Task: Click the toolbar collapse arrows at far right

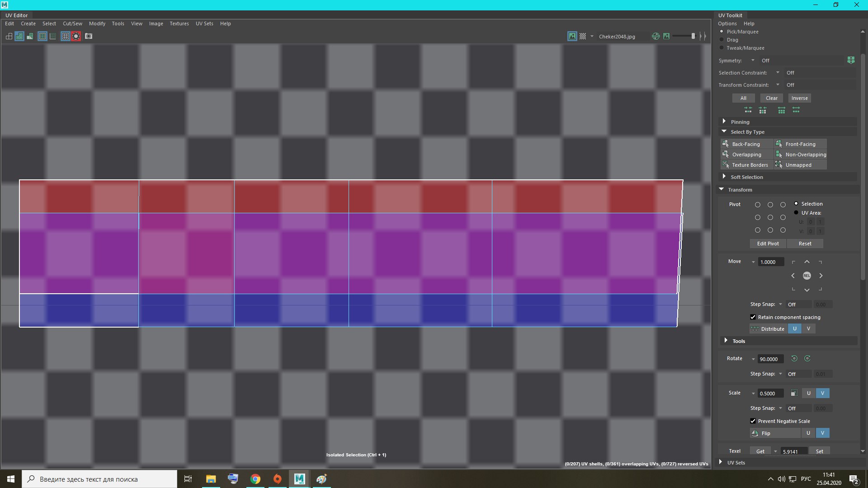Action: pos(703,36)
